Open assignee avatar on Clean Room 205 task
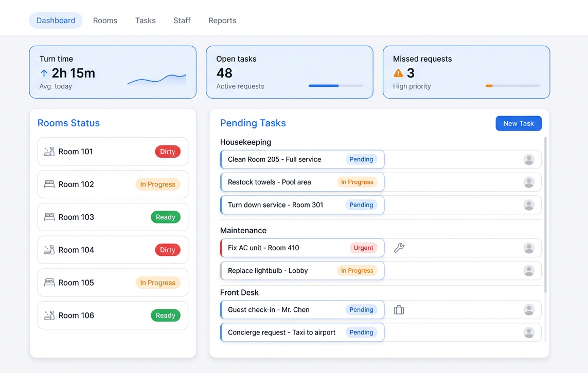The width and height of the screenshot is (588, 373). point(529,159)
